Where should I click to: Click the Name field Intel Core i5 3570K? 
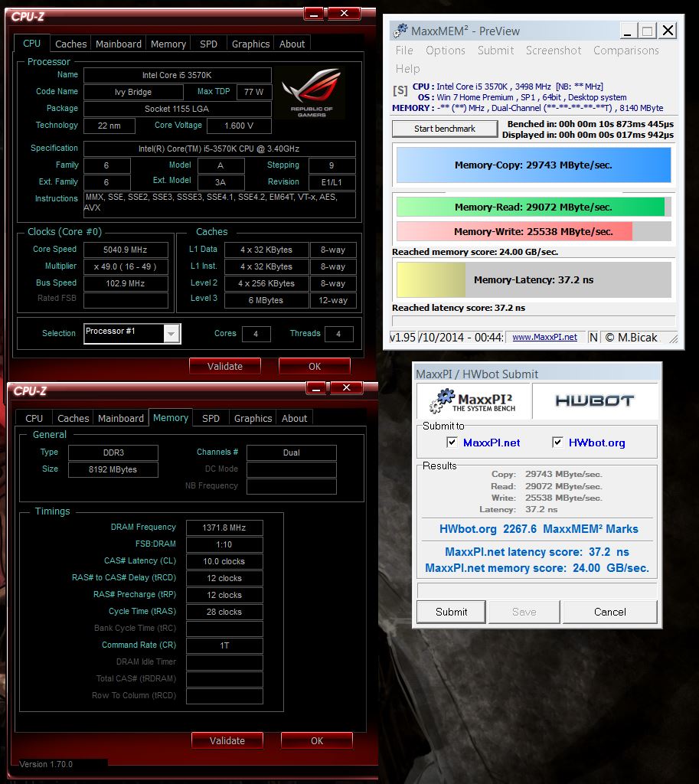(x=177, y=75)
